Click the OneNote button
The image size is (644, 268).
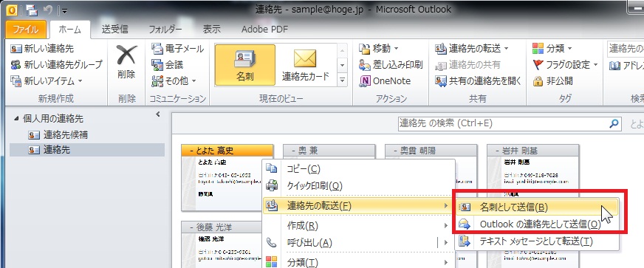(385, 81)
